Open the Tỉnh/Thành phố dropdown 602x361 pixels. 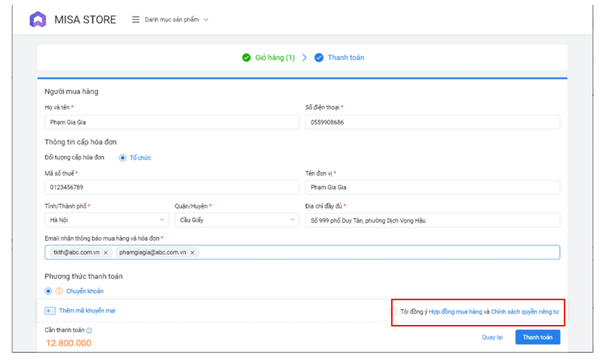[106, 220]
